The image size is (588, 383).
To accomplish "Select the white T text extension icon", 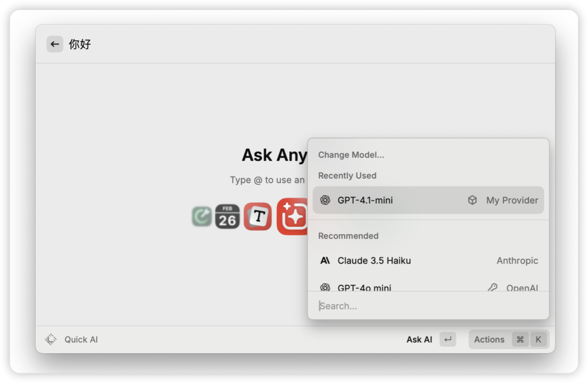I will (x=258, y=216).
